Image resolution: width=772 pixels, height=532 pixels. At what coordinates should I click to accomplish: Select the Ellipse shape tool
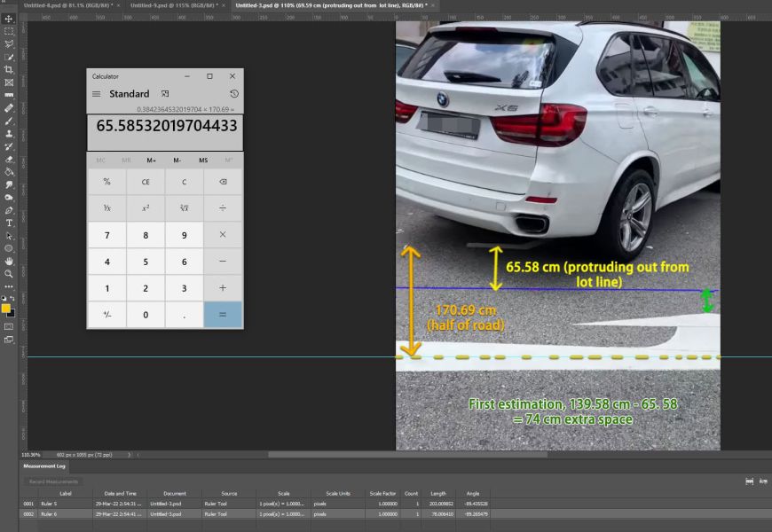9,248
